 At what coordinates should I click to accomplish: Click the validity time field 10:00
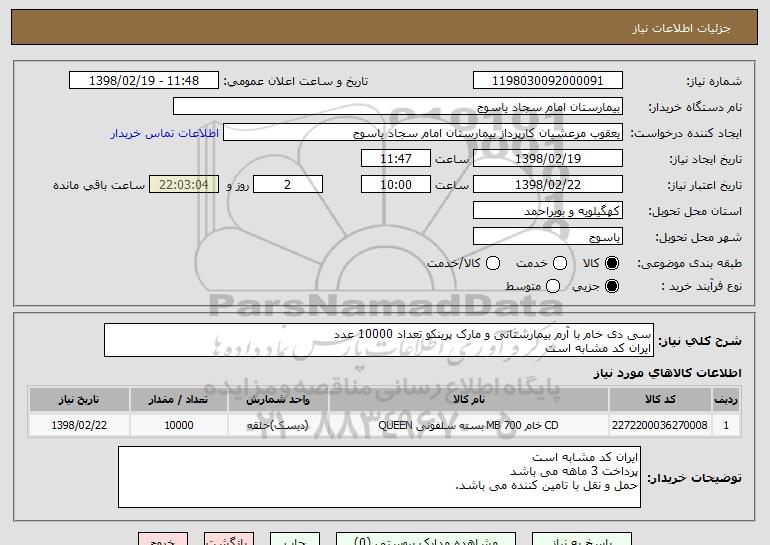[396, 185]
